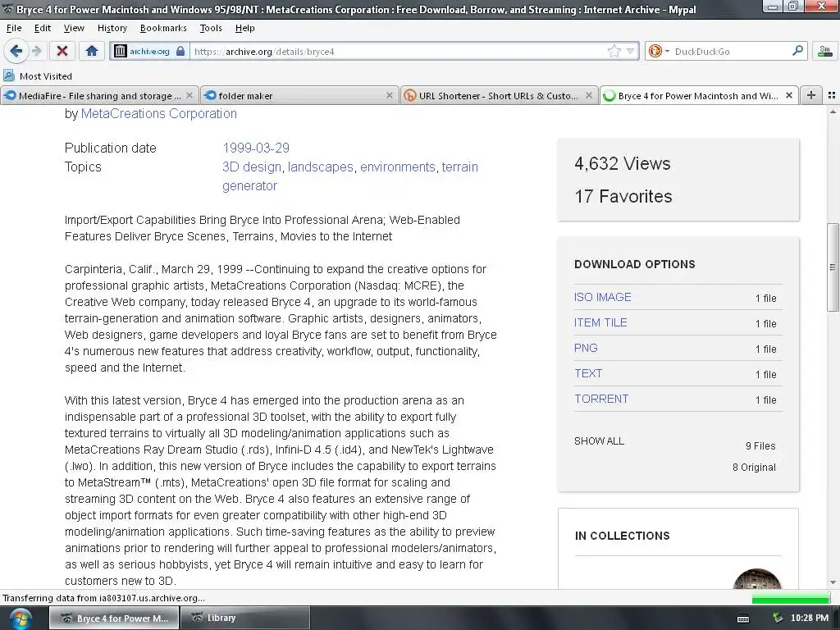
Task: Download the ITEM TILE file
Action: 600,322
